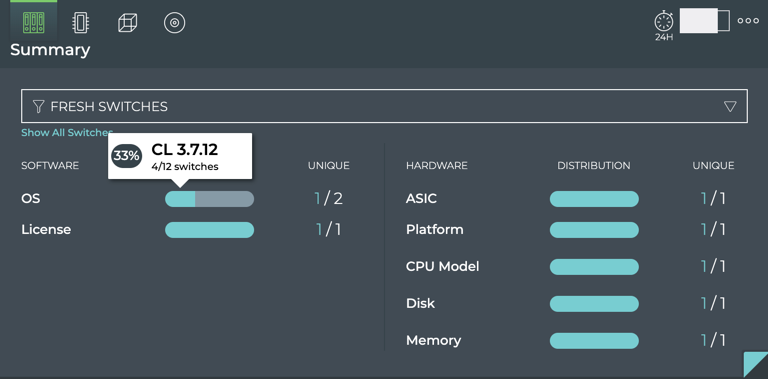The height and width of the screenshot is (379, 768).
Task: Click the card size selector box
Action: 705,21
